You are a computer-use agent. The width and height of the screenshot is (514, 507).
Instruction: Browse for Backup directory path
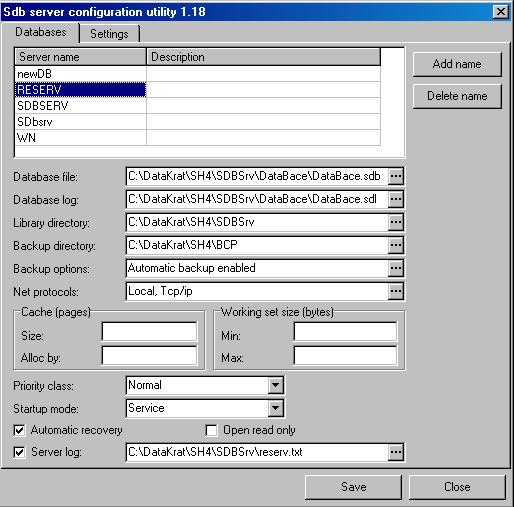(x=396, y=245)
